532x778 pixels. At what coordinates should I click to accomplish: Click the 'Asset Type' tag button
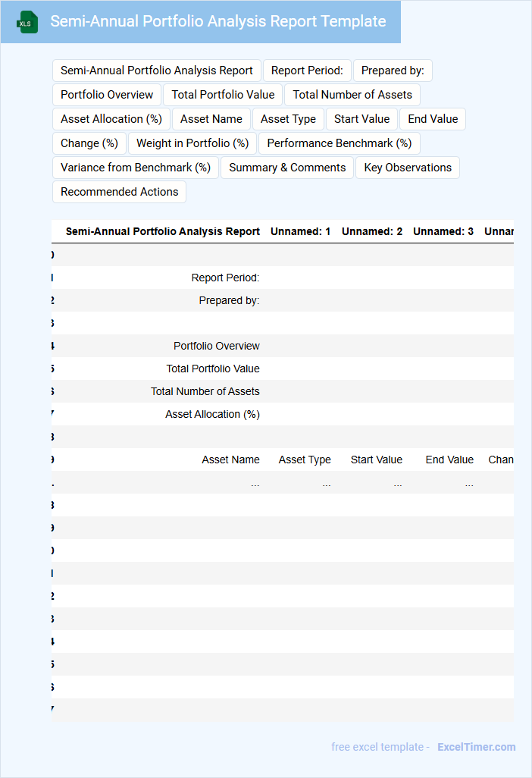coord(289,119)
